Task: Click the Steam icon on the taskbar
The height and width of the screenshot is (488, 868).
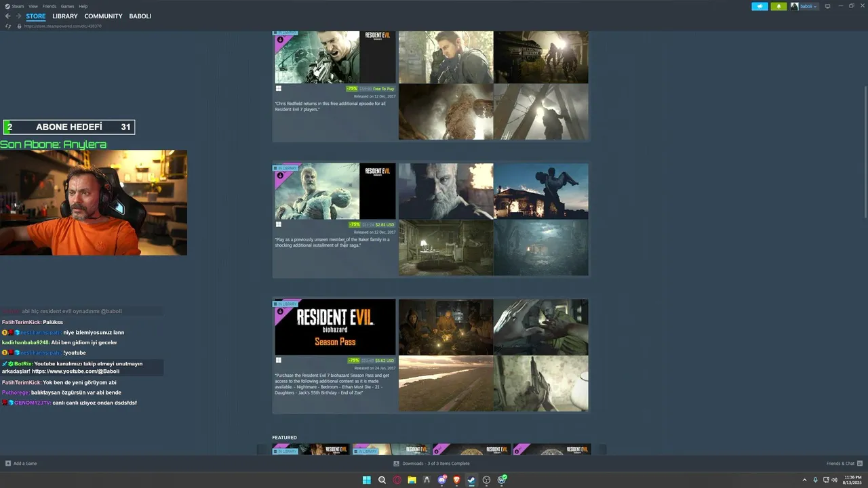Action: coord(471,480)
